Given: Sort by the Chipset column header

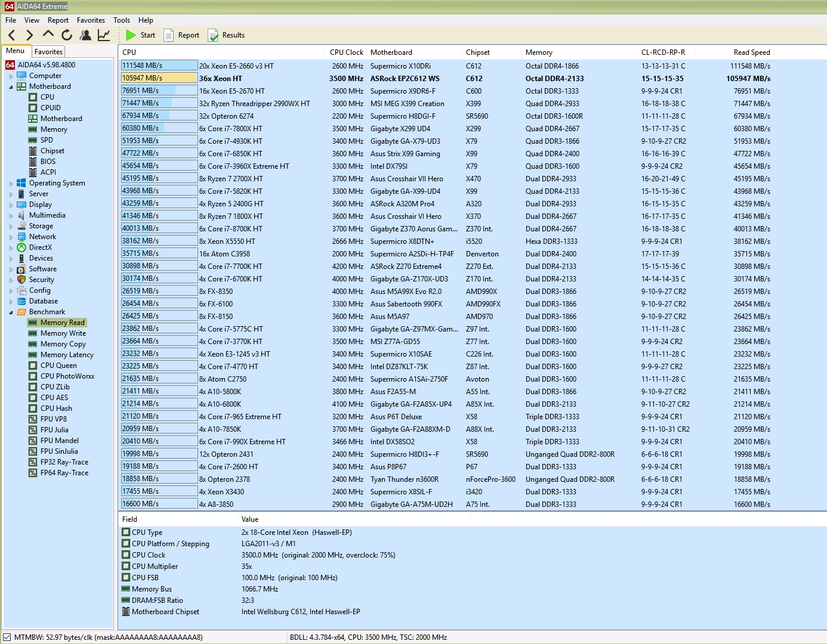Looking at the screenshot, I should [x=492, y=52].
